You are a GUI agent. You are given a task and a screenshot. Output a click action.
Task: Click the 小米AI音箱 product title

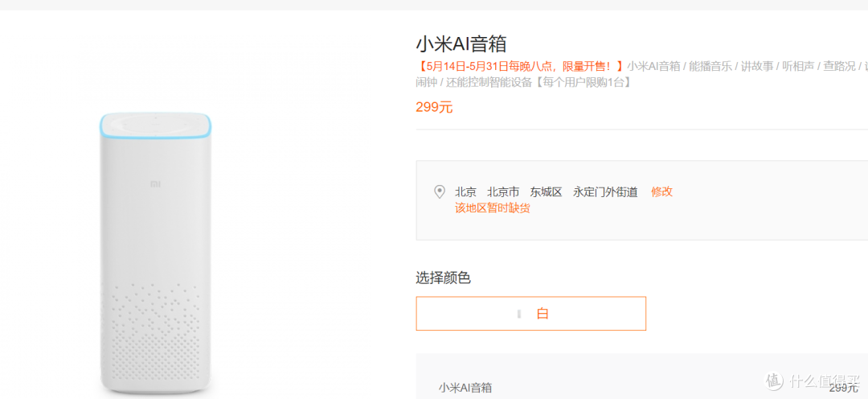461,43
